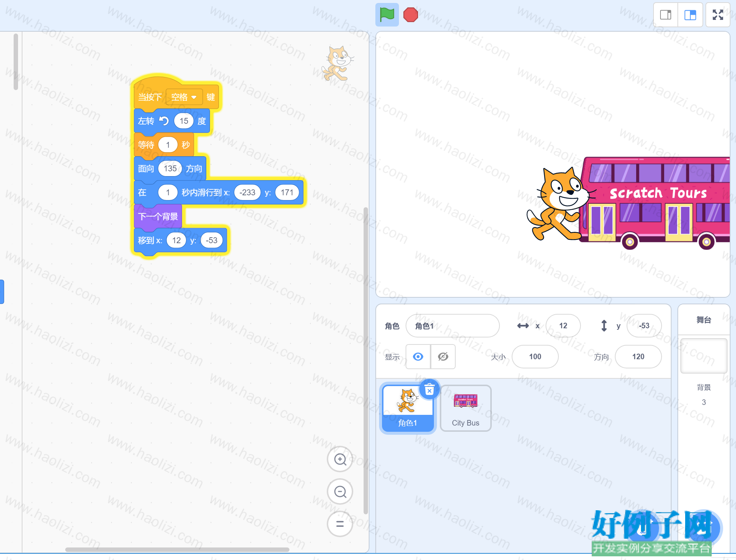
Task: Click the 15 degrees input in turn block
Action: (184, 121)
